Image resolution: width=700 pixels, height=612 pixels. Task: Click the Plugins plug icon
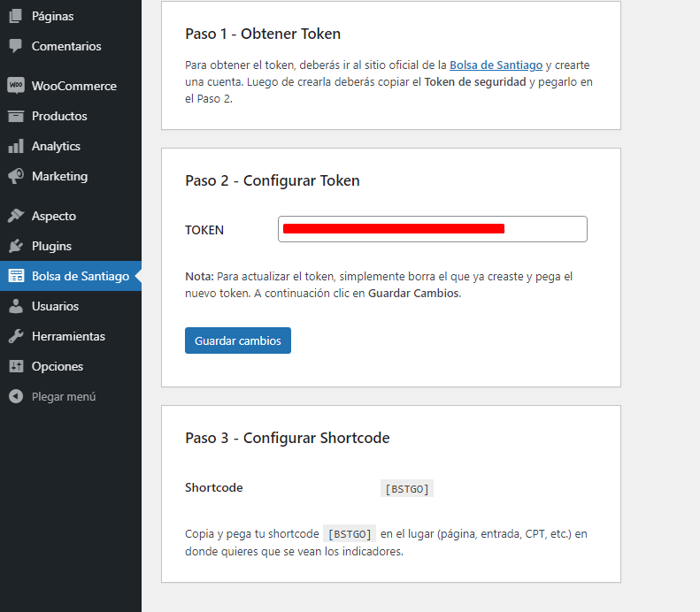click(16, 246)
